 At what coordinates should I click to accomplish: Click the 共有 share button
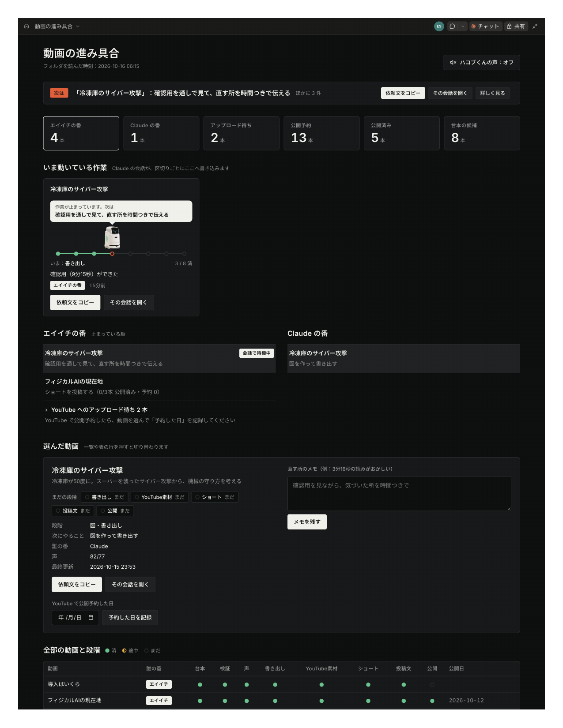(516, 26)
